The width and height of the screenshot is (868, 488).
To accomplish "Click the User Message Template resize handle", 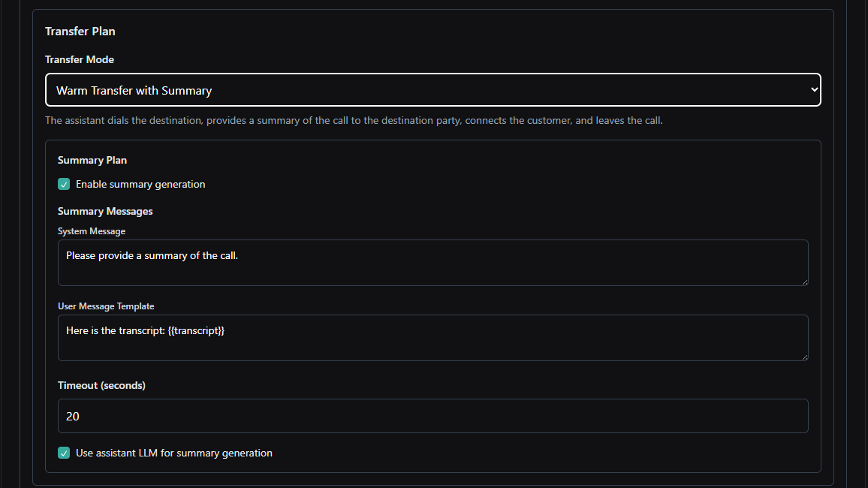I will coord(804,357).
